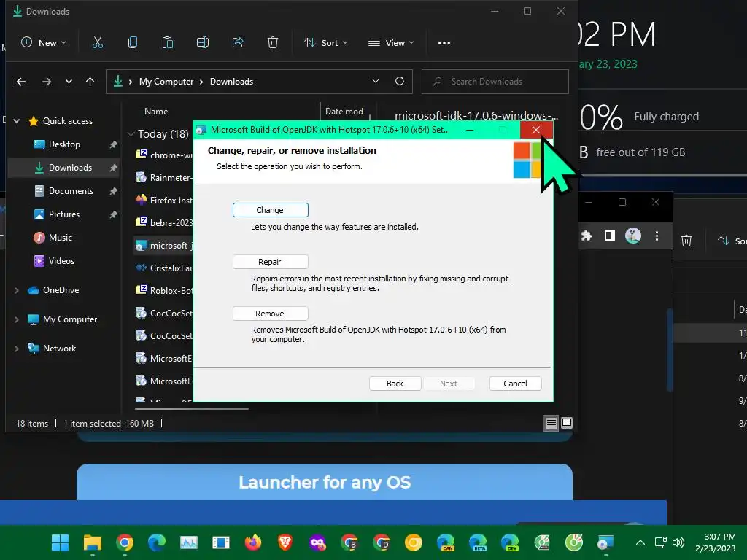Image resolution: width=747 pixels, height=560 pixels.
Task: Expand the OneDrive tree node
Action: [17, 290]
